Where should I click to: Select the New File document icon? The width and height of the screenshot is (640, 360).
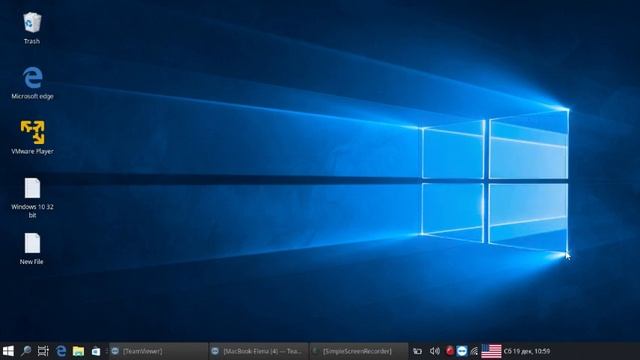[32, 243]
